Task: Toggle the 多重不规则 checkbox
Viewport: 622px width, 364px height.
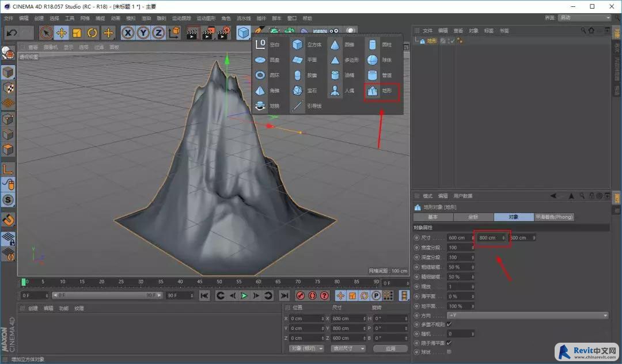Action: pos(449,324)
